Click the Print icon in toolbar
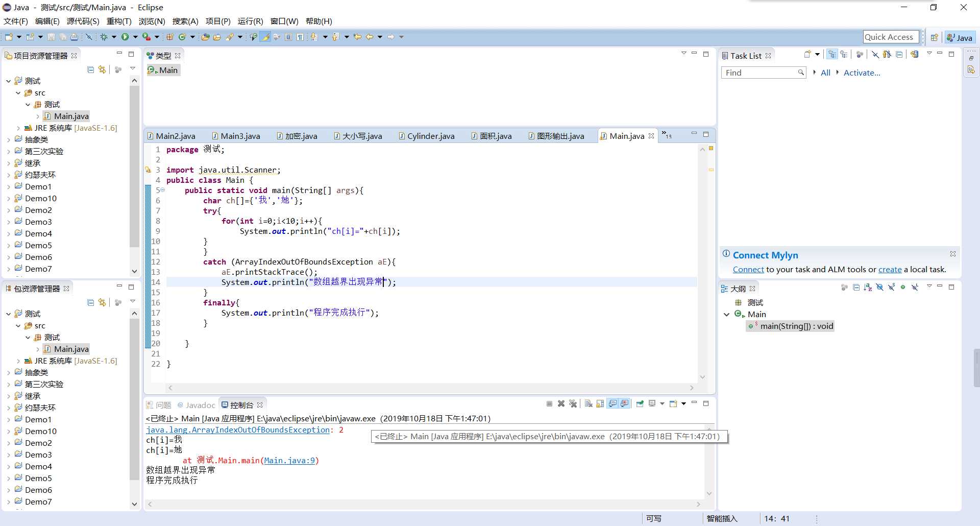 click(x=75, y=37)
